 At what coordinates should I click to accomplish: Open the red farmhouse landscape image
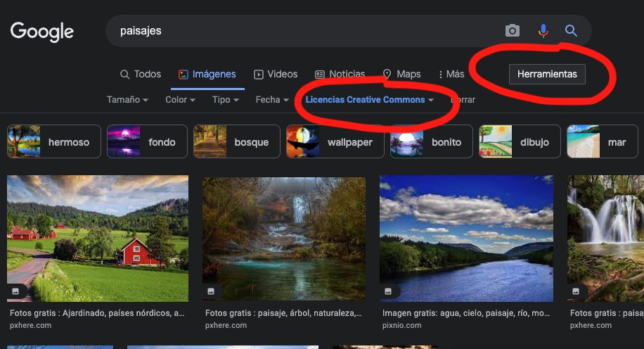98,239
